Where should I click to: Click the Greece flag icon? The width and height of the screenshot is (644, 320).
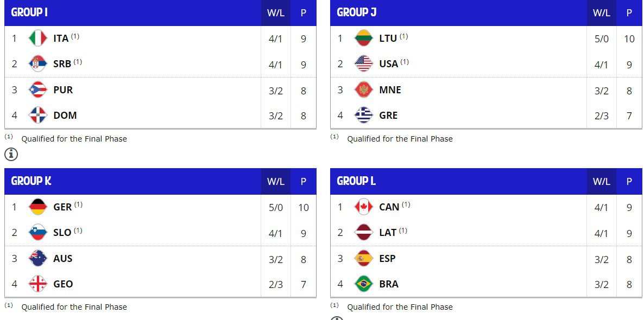pos(363,116)
